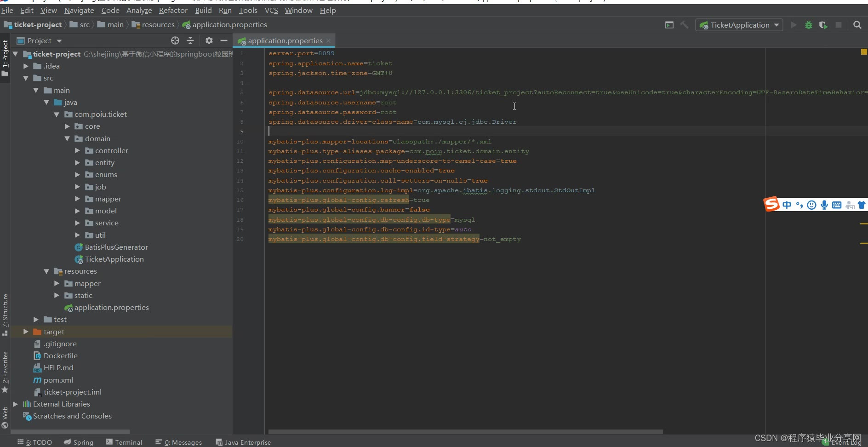The height and width of the screenshot is (447, 868).
Task: Open Project panel gear settings
Action: coord(209,40)
